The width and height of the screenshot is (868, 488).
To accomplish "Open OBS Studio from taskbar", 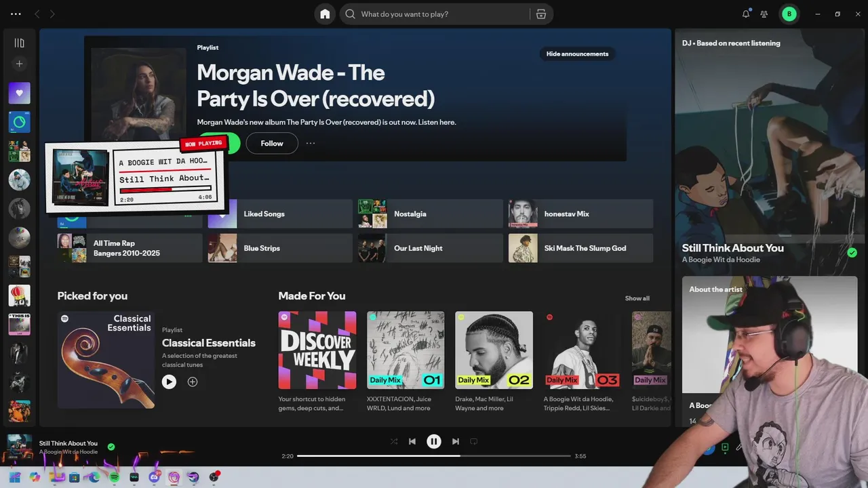I will [214, 477].
